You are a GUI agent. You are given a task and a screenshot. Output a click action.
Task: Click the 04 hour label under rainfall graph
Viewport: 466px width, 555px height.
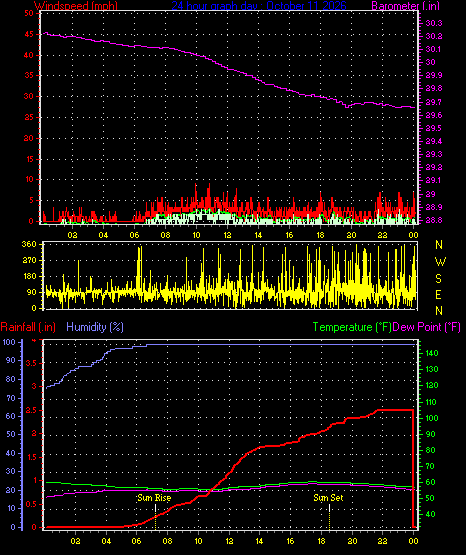[106, 541]
